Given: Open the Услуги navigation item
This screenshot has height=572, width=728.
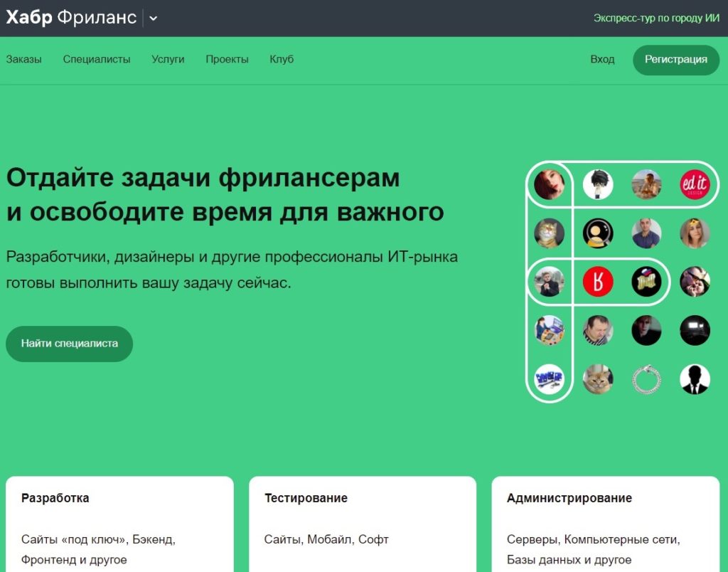Looking at the screenshot, I should 168,59.
